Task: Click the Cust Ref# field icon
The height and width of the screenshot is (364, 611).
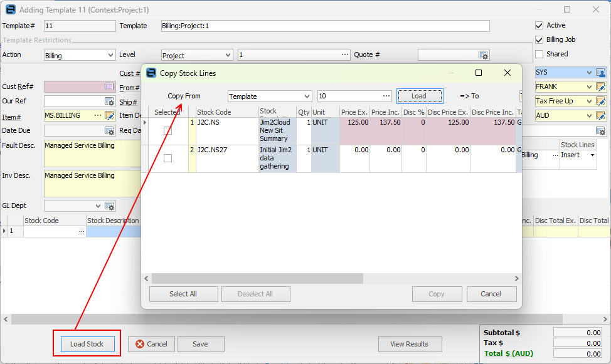Action: point(109,86)
